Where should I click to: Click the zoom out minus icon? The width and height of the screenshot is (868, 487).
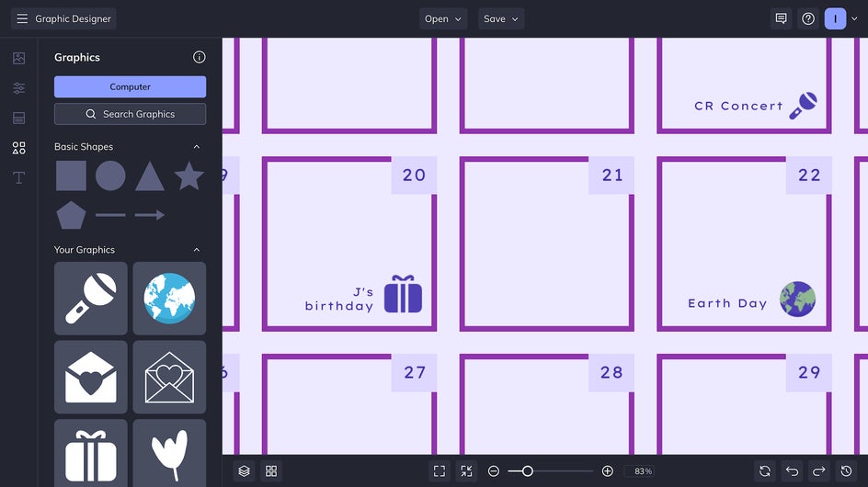click(494, 471)
